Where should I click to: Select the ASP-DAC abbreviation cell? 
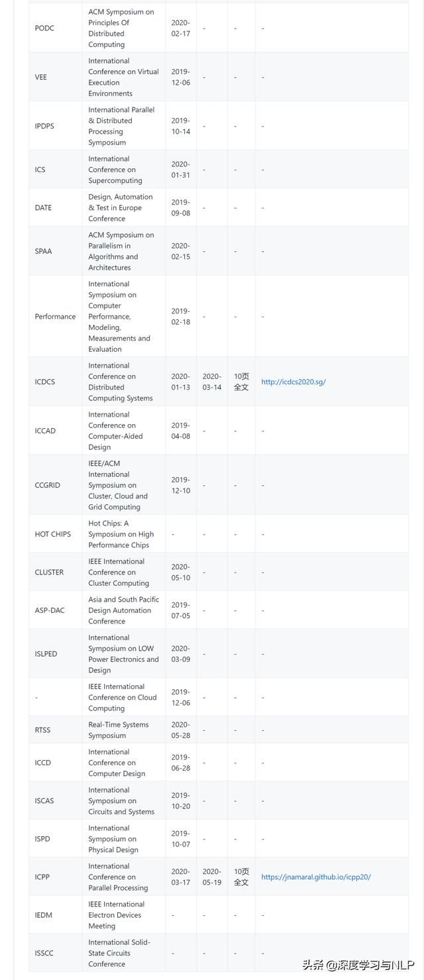click(x=50, y=610)
